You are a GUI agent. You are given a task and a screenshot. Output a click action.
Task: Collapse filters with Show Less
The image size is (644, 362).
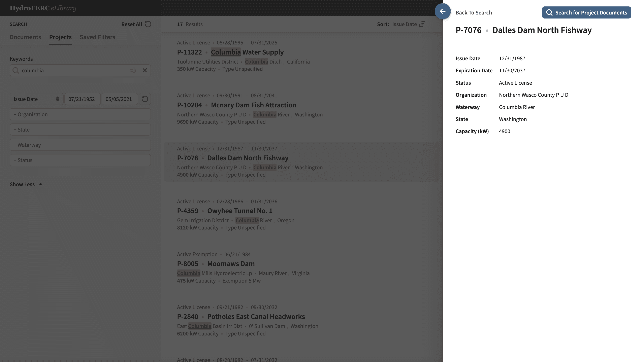(x=26, y=184)
